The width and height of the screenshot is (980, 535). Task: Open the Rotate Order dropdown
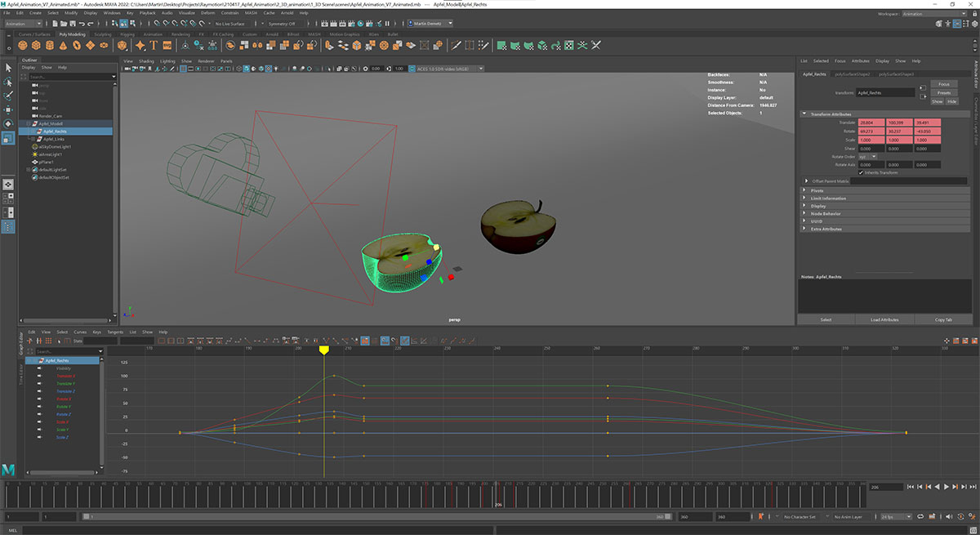click(866, 156)
